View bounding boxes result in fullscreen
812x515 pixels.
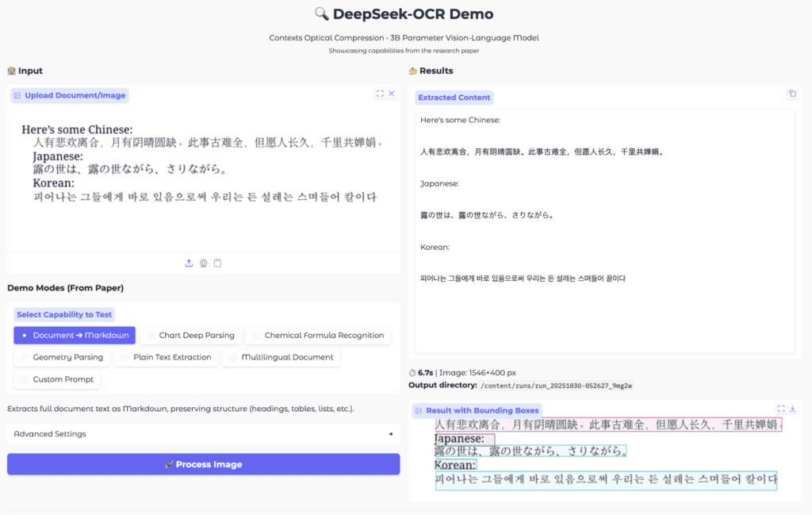pyautogui.click(x=781, y=409)
